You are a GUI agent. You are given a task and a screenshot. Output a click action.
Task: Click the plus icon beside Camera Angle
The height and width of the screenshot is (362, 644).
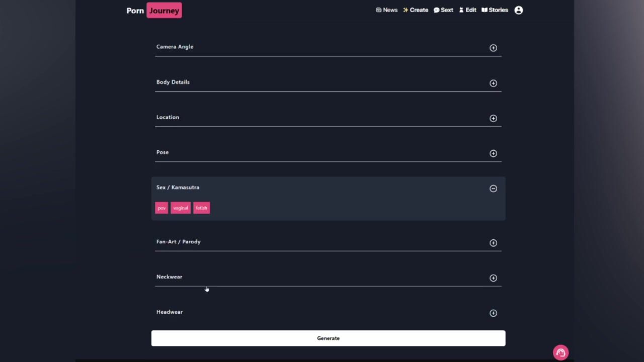pos(493,48)
